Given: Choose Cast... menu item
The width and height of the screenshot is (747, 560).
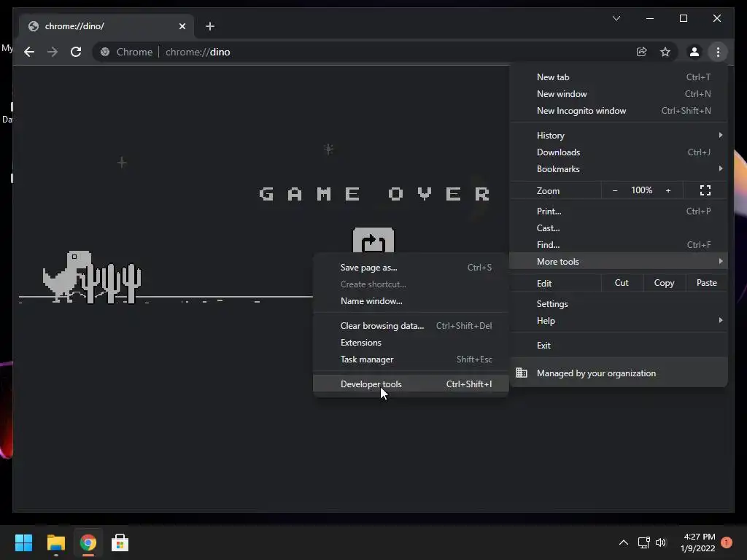Looking at the screenshot, I should click(619, 228).
